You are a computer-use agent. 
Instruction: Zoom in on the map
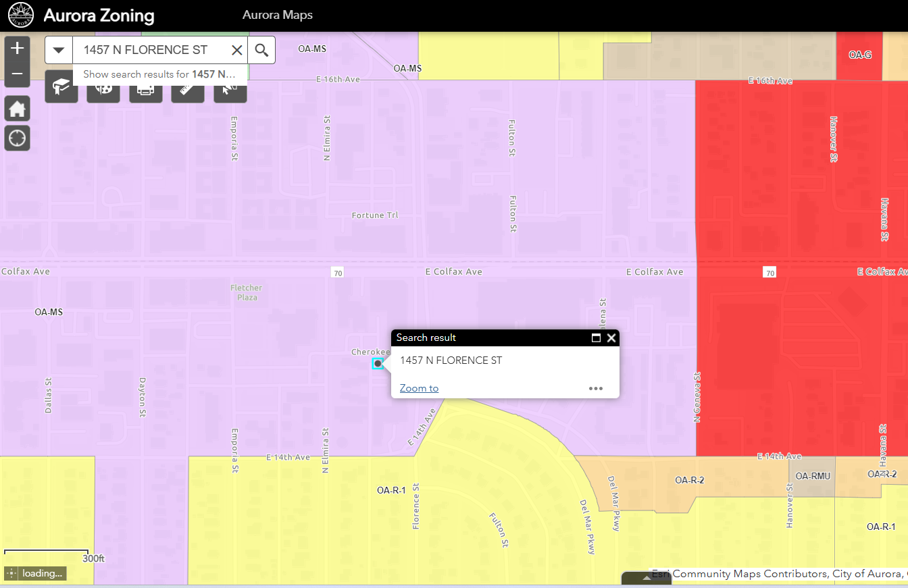pyautogui.click(x=18, y=49)
